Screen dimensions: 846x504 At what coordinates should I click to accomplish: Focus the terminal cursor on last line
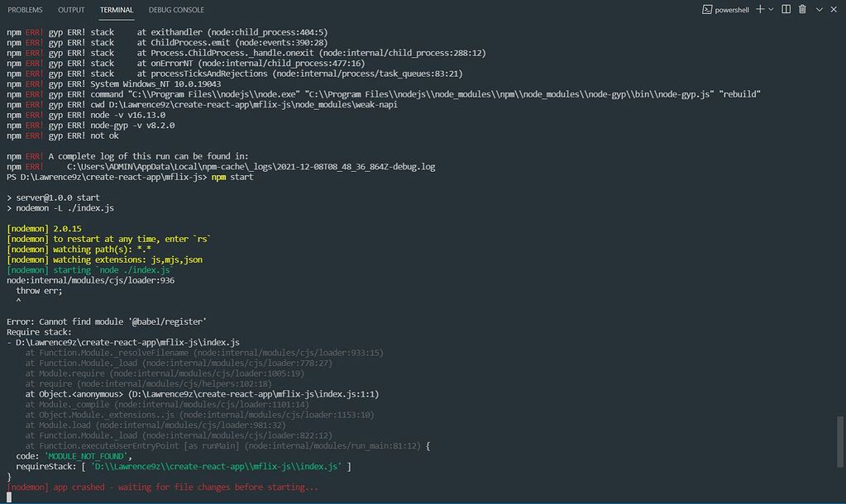tap(9, 497)
